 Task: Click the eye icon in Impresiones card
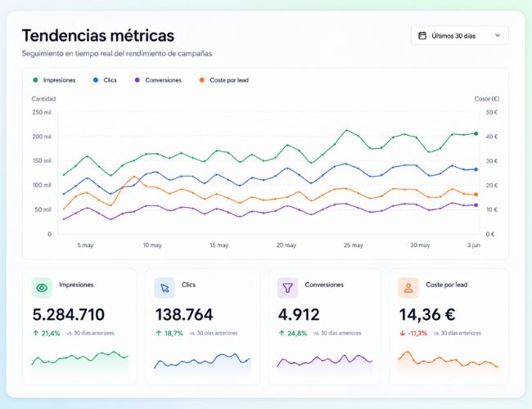coord(42,288)
